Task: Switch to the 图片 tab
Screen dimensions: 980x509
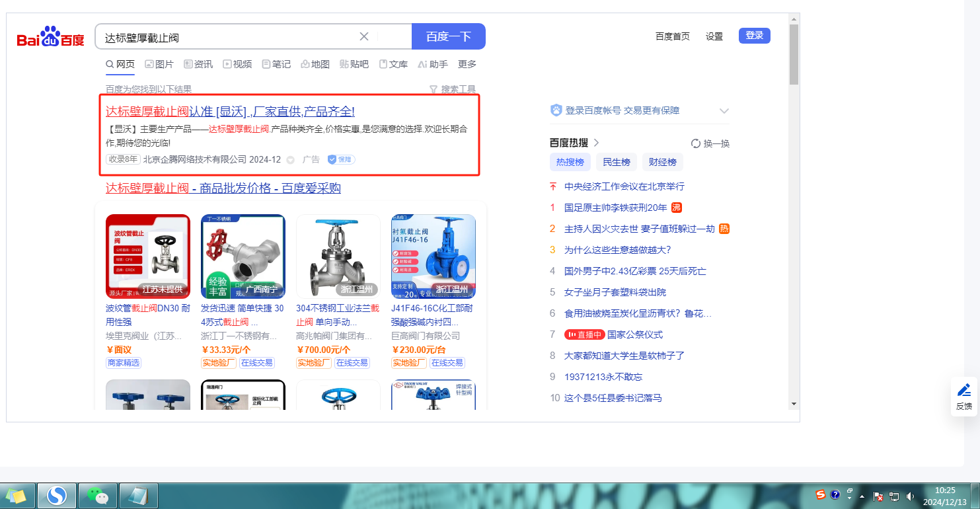Action: point(159,64)
